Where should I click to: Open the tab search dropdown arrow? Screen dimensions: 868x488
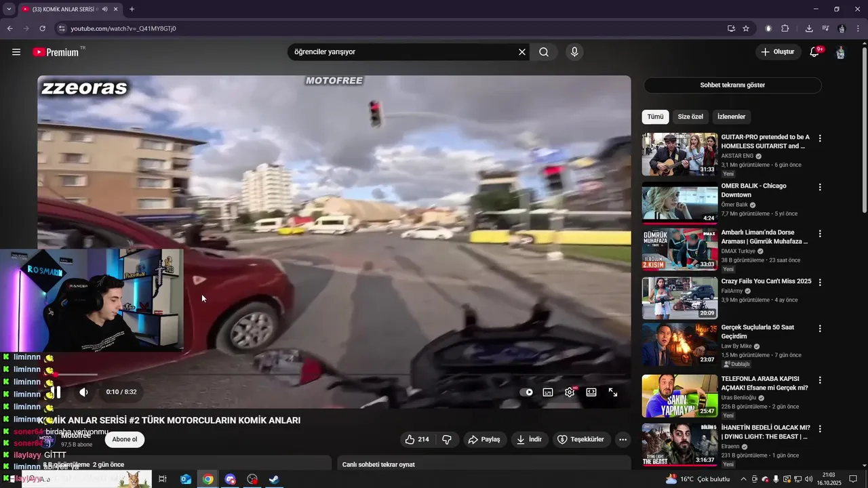tap(9, 9)
